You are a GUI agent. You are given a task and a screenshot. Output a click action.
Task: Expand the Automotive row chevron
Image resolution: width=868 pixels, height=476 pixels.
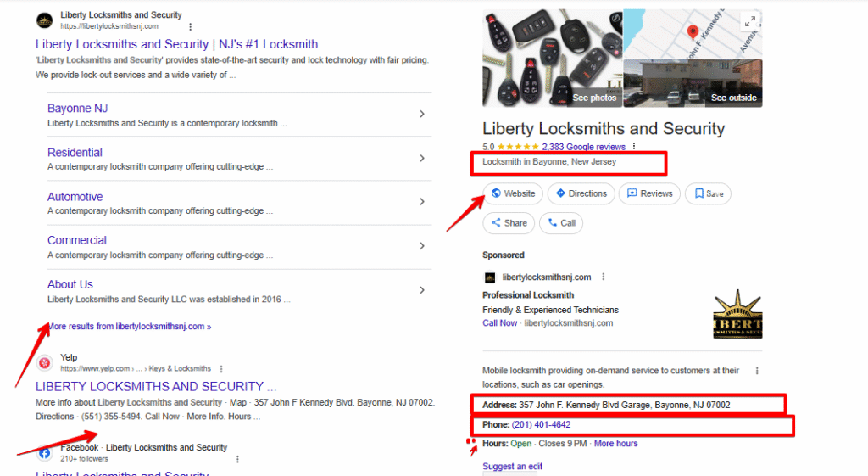pos(422,202)
